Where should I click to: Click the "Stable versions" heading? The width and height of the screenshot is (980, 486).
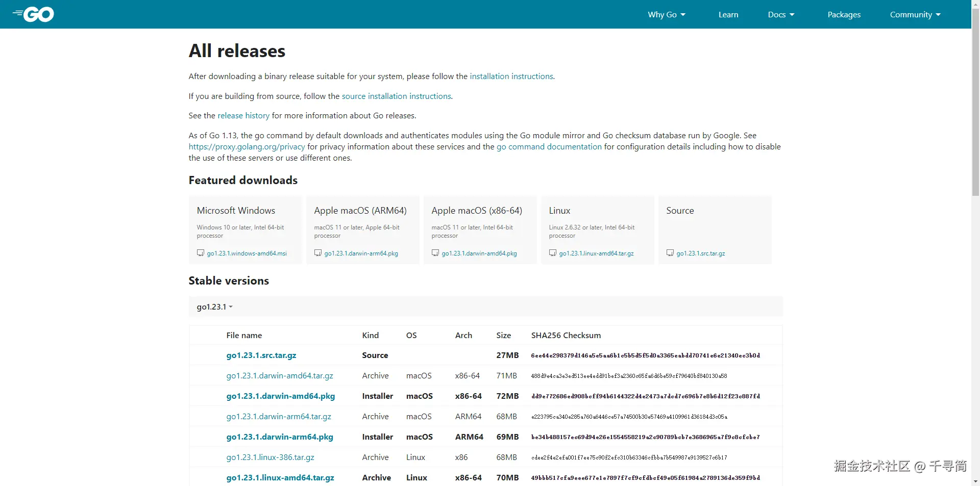(x=229, y=280)
